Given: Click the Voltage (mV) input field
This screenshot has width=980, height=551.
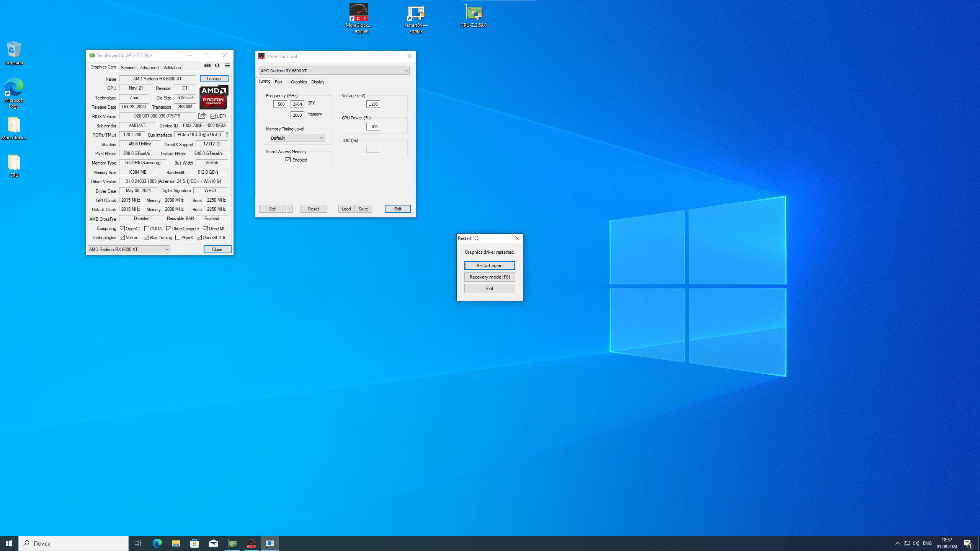Looking at the screenshot, I should pos(373,104).
